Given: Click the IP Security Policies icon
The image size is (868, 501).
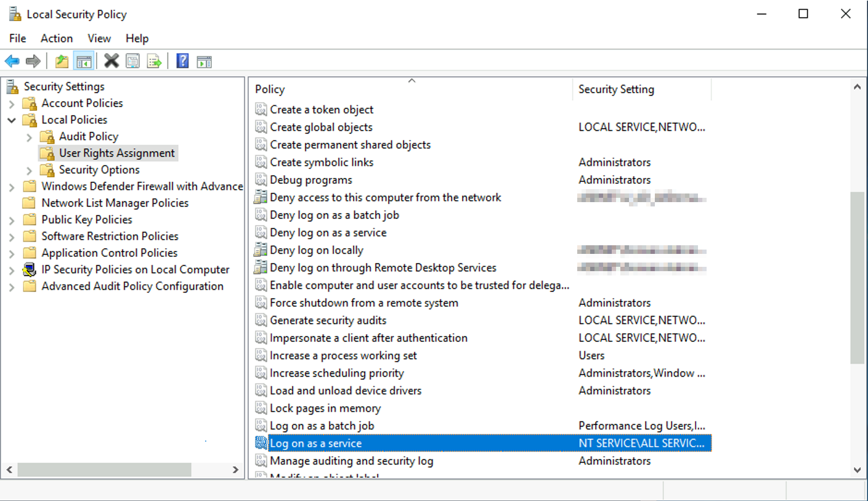Looking at the screenshot, I should (x=30, y=269).
